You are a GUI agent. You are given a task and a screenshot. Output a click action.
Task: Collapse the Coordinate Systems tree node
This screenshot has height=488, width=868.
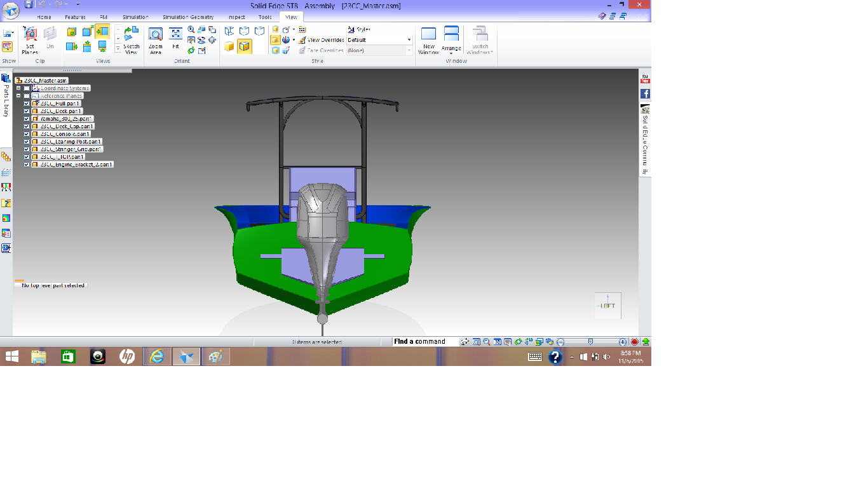coord(19,88)
